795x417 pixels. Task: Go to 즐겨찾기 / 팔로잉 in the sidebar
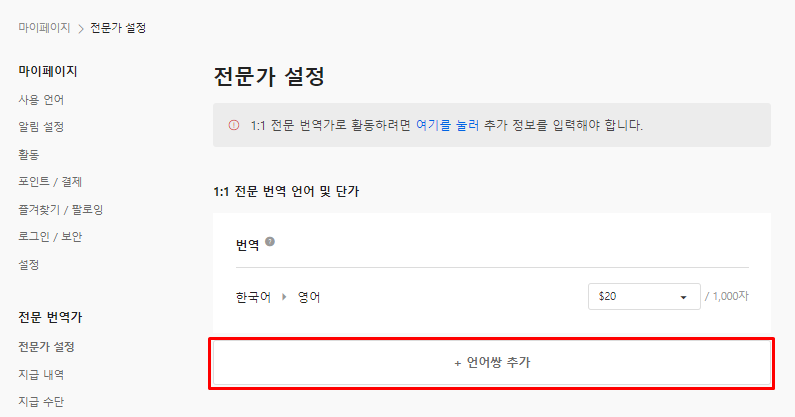pos(61,209)
